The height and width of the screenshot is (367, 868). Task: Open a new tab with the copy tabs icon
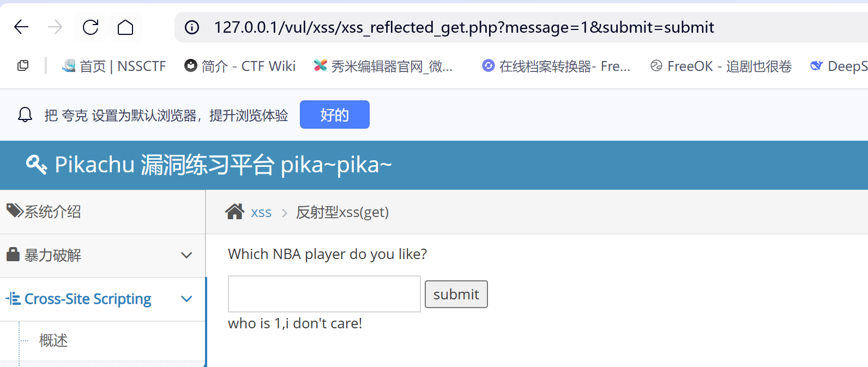23,65
